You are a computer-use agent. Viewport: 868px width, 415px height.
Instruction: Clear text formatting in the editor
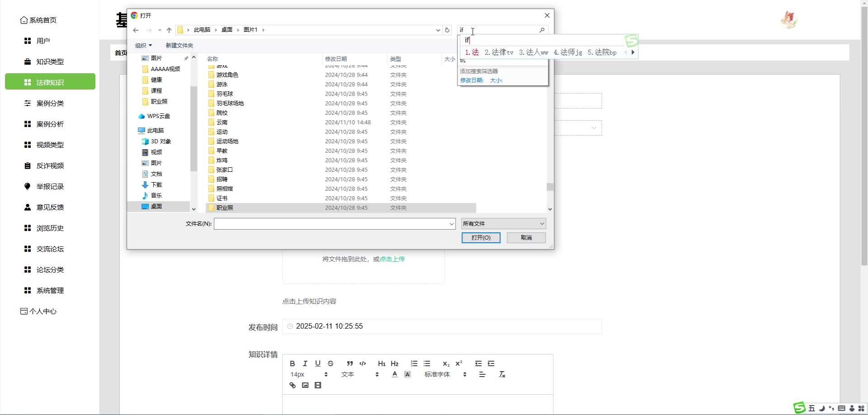[502, 374]
